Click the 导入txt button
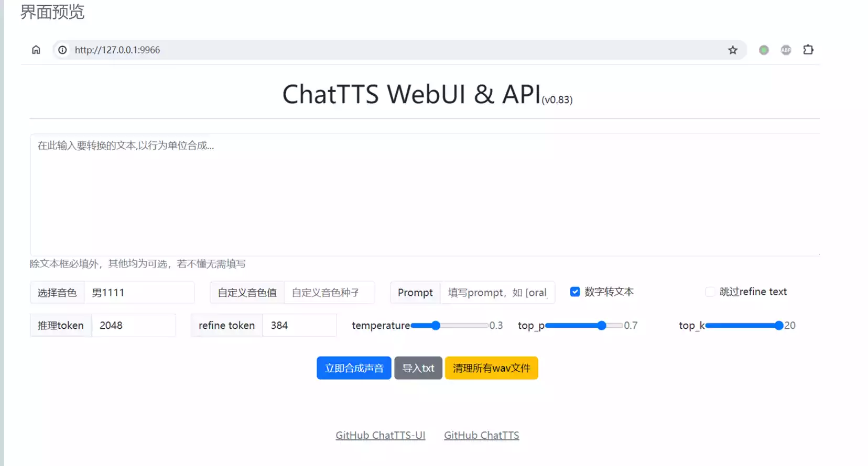This screenshot has width=868, height=466. (x=418, y=368)
